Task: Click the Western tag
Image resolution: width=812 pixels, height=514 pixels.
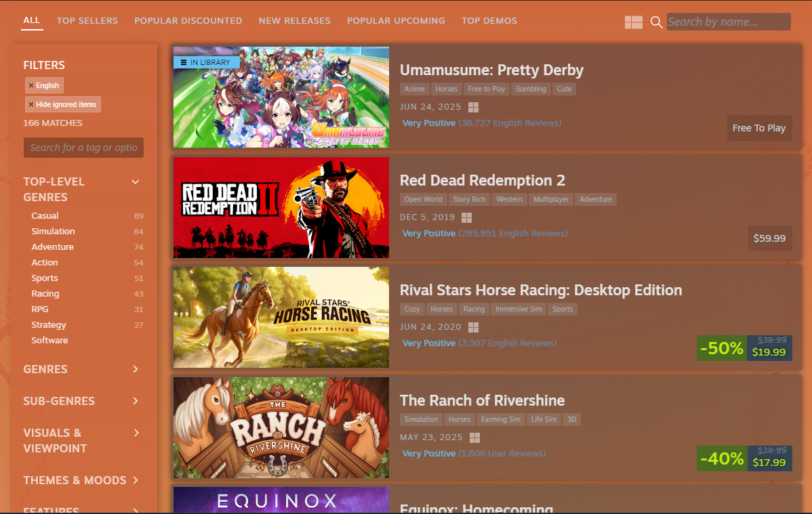Action: point(510,199)
